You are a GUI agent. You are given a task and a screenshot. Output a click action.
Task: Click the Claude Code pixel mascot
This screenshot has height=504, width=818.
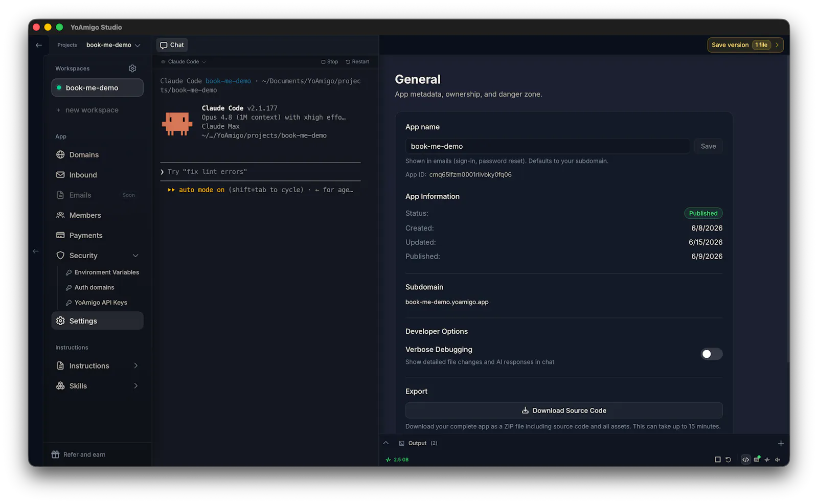pos(177,123)
